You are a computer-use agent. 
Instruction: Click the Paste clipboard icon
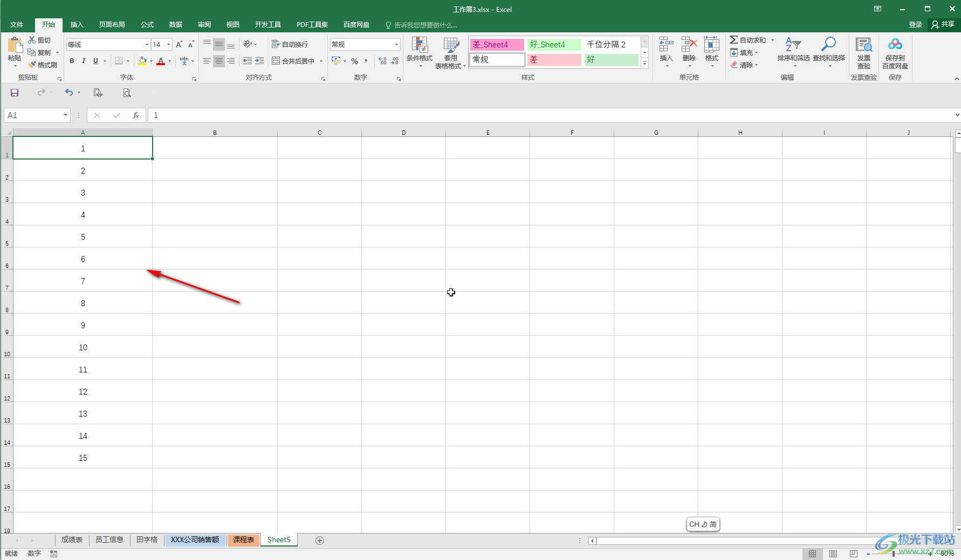point(15,45)
